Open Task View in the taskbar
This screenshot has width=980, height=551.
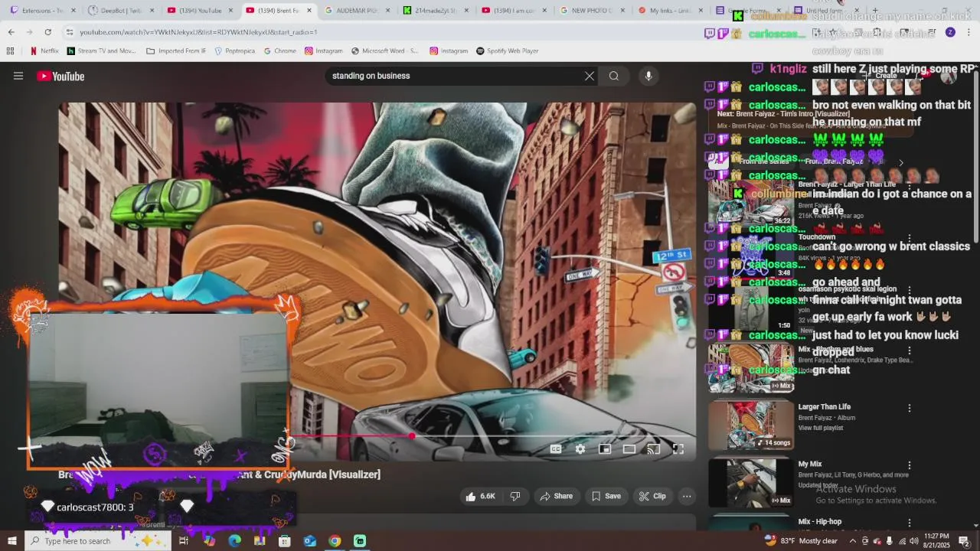point(184,541)
